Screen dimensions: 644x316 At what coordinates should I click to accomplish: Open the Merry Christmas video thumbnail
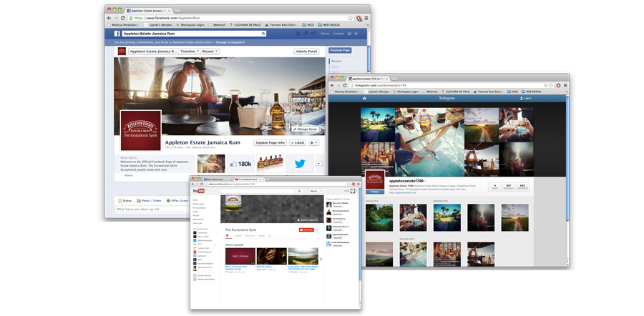[x=240, y=257]
